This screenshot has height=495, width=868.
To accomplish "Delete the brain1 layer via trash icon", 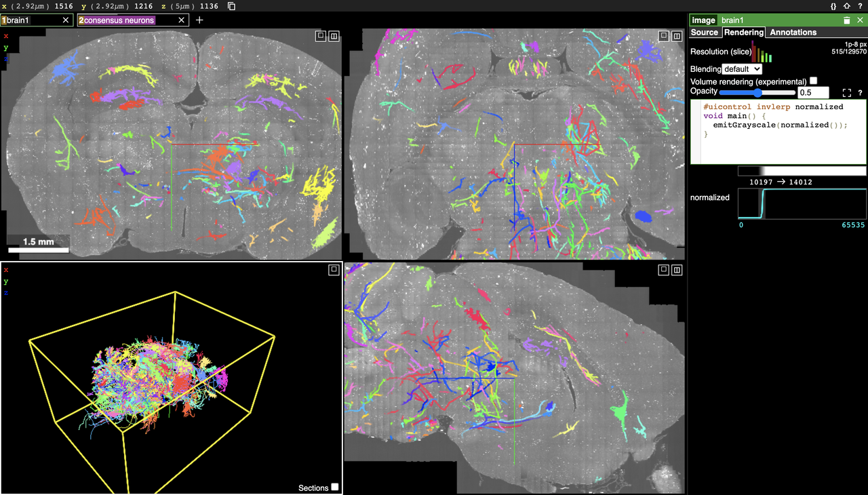I will [x=847, y=20].
